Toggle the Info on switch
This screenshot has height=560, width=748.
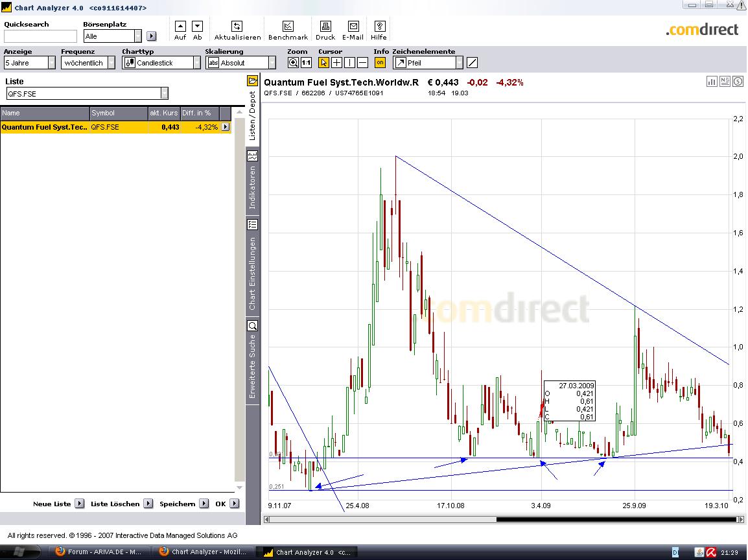point(380,63)
